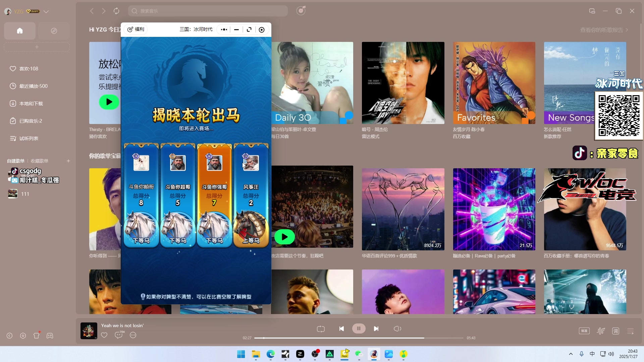Image resolution: width=644 pixels, height=362 pixels.
Task: Open 蹦迪必备 Rave必备 playlist cover
Action: [494, 209]
